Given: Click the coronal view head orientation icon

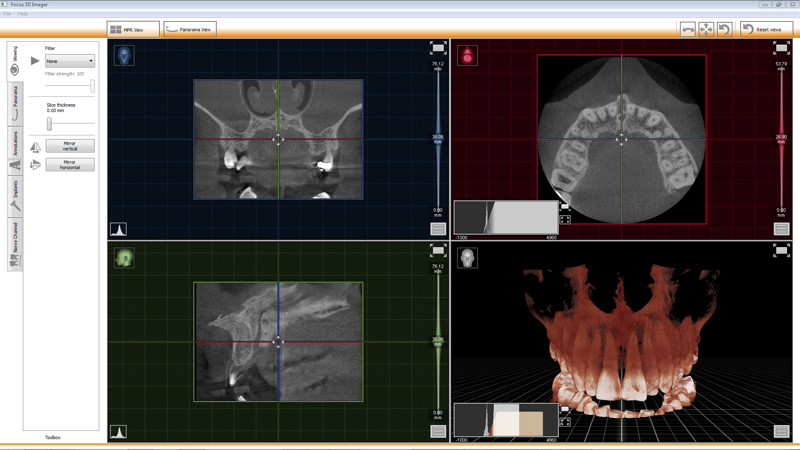Looking at the screenshot, I should (124, 55).
